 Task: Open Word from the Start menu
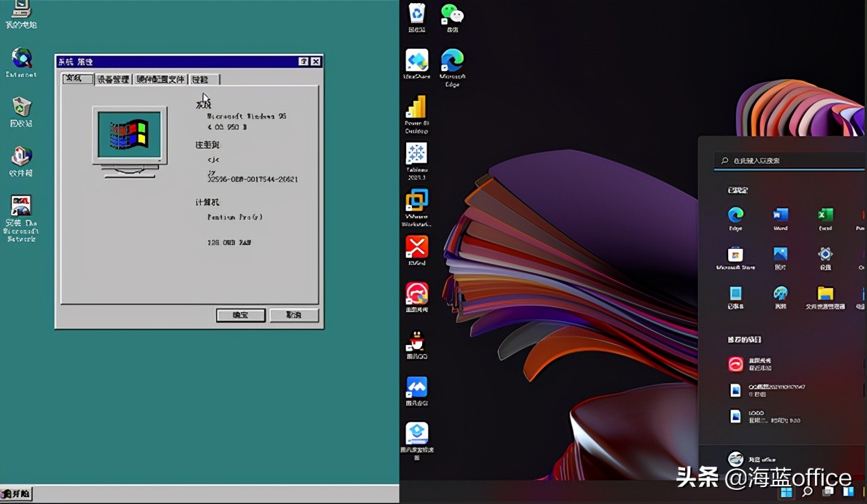[780, 215]
